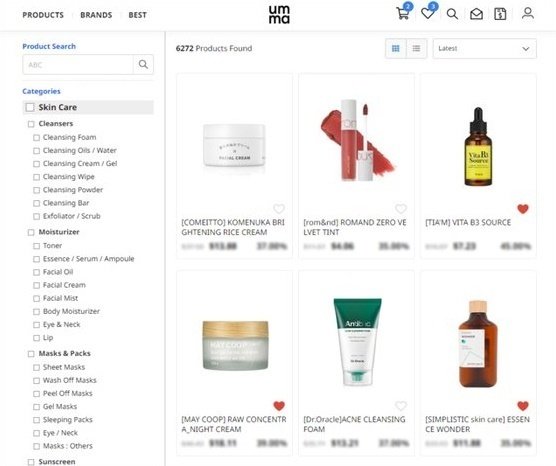Click the [rom&nd] ROMAND ZERO VELVET TINT title
Viewport: 556px width, 466px height.
355,227
